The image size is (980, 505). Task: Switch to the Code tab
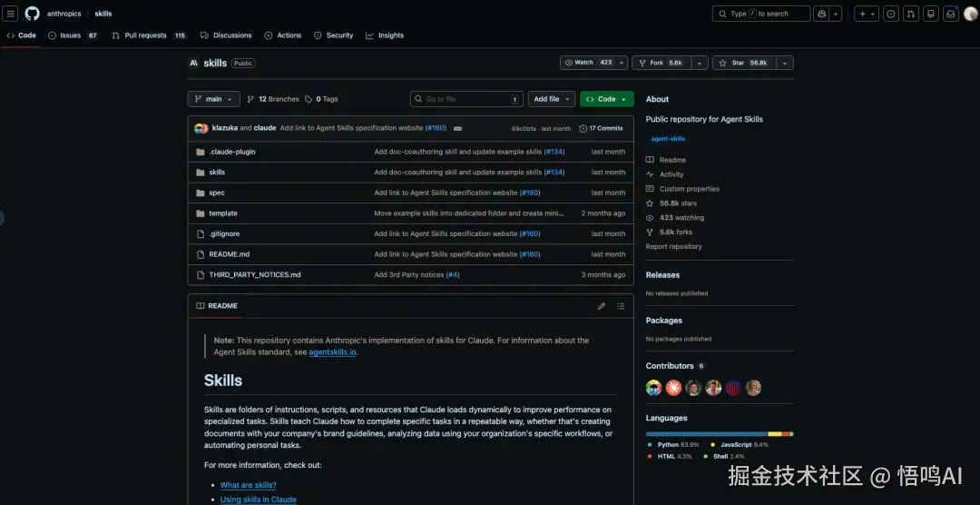(x=21, y=35)
